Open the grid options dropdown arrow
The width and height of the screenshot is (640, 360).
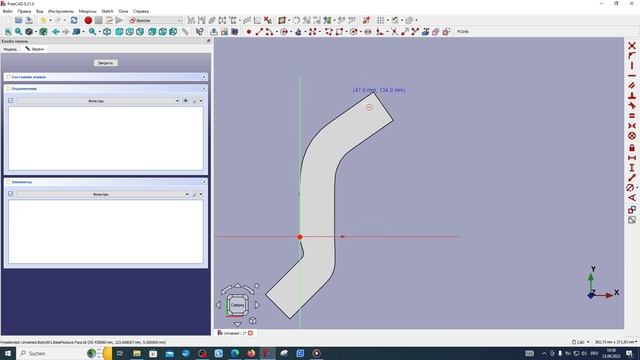pyautogui.click(x=387, y=20)
